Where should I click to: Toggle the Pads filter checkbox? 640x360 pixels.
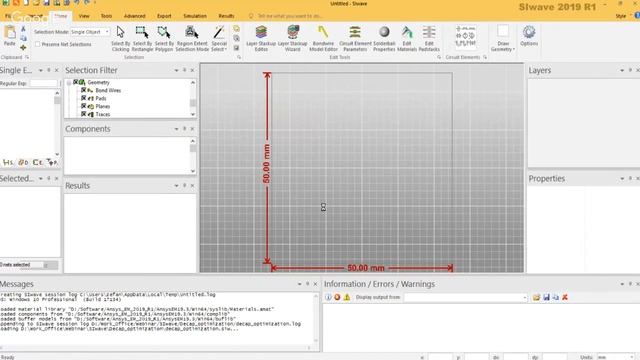point(83,98)
